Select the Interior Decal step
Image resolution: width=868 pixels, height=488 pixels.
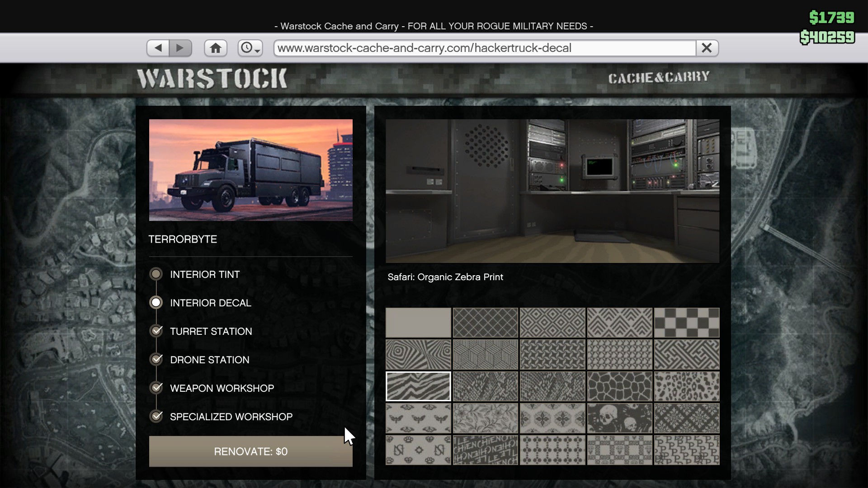pos(210,303)
